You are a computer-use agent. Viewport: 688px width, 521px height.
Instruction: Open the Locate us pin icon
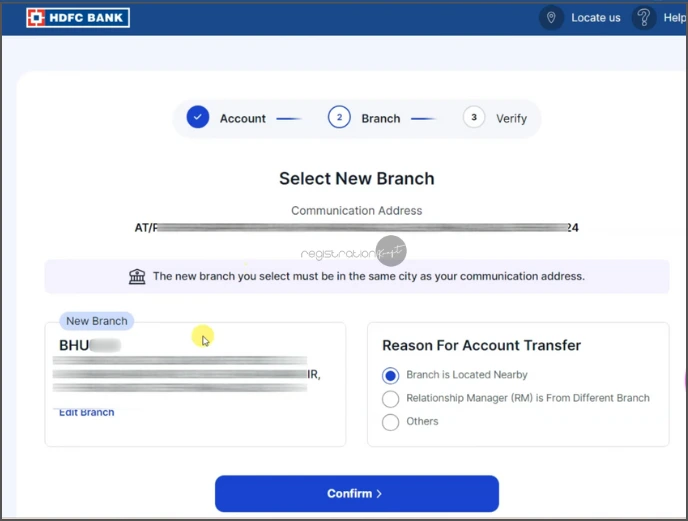pyautogui.click(x=551, y=18)
